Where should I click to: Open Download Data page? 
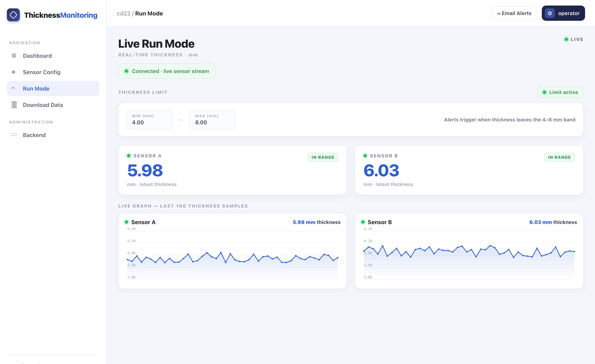53,105
